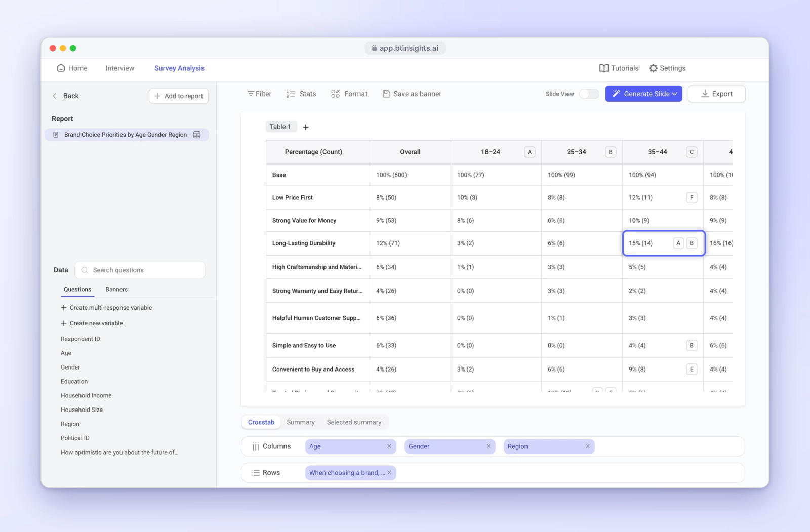
Task: Select the Table 1 tab
Action: (280, 127)
